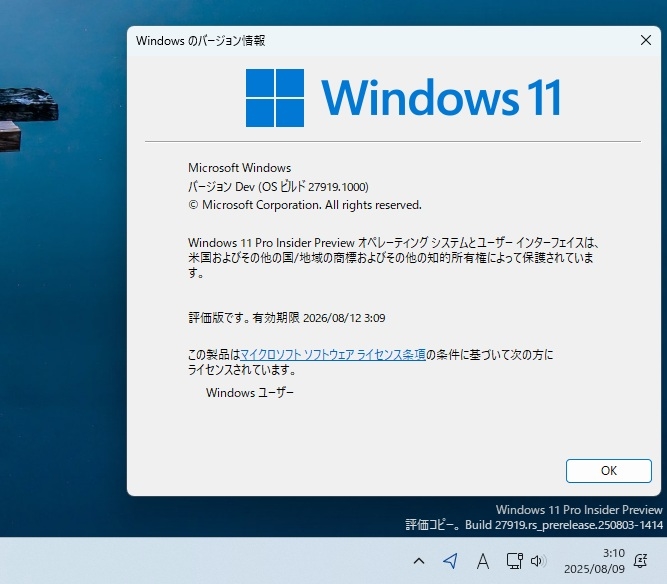667x584 pixels.
Task: Expand the hidden system tray icons chevron
Action: [419, 561]
